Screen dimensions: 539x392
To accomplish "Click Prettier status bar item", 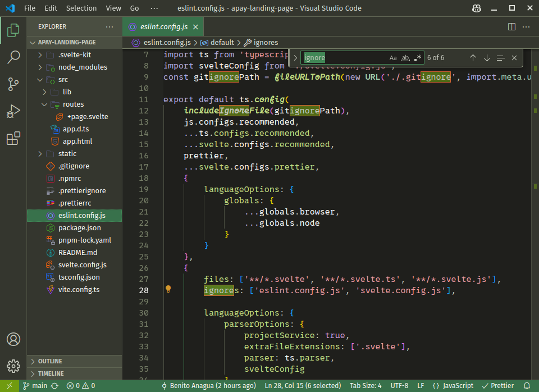I will (x=498, y=386).
